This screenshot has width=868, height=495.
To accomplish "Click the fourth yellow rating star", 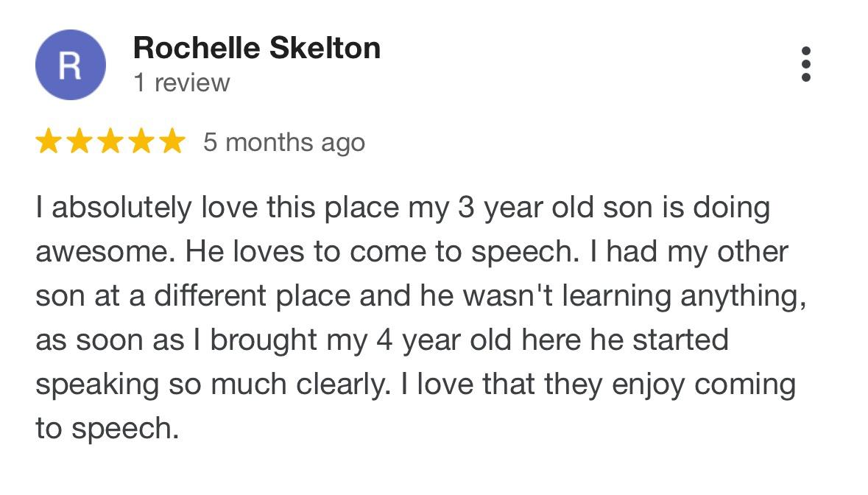I will 141,141.
